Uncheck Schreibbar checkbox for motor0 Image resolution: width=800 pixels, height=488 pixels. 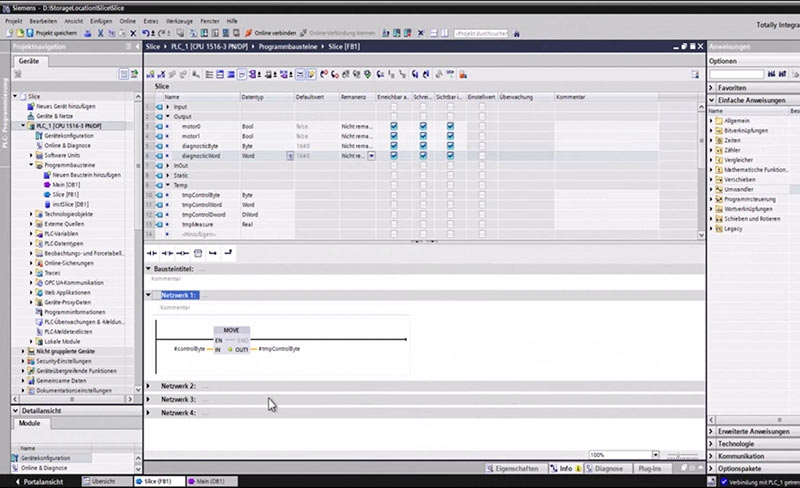pyautogui.click(x=423, y=126)
